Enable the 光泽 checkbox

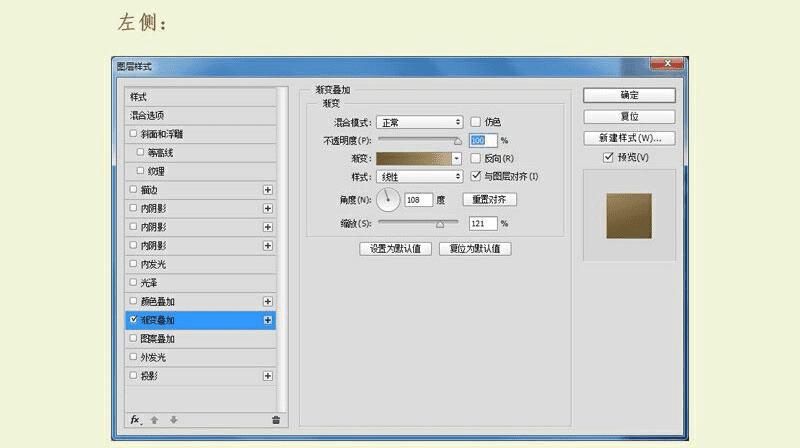(x=133, y=282)
